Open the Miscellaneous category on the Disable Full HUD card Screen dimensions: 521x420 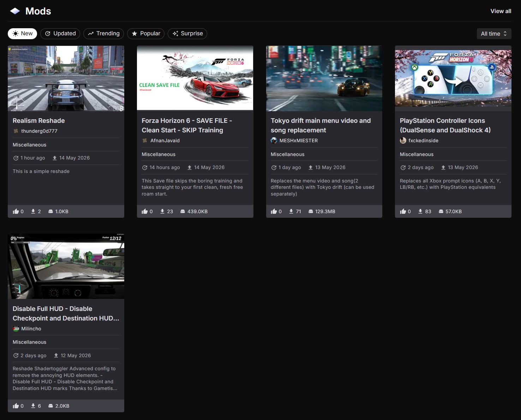(x=30, y=342)
